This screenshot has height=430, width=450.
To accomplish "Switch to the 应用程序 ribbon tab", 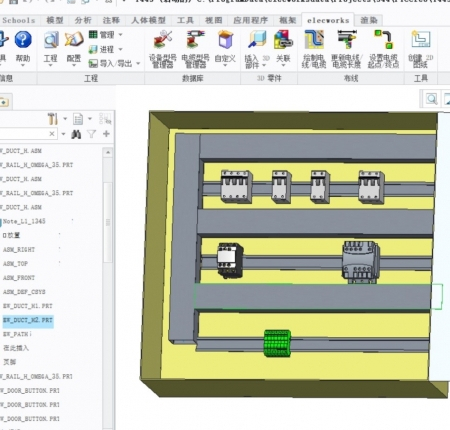I will tap(250, 20).
